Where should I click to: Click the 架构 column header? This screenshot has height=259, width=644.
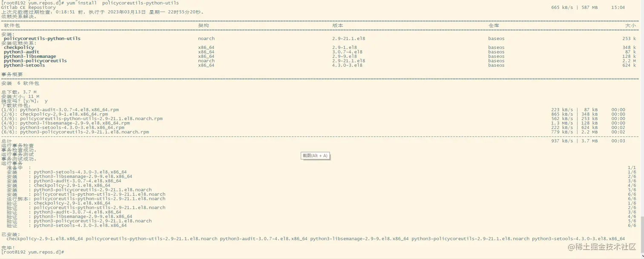click(x=204, y=26)
